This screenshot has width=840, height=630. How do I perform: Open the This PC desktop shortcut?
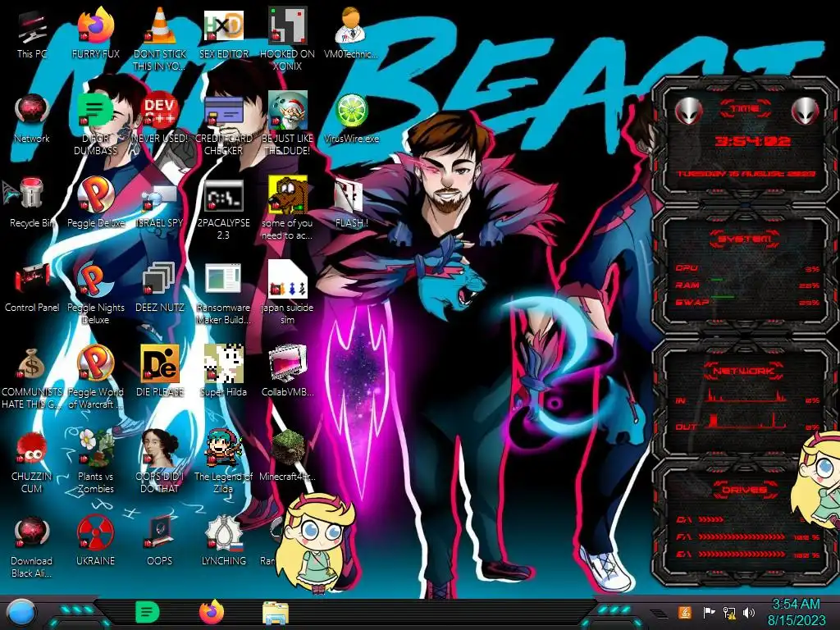(x=32, y=34)
